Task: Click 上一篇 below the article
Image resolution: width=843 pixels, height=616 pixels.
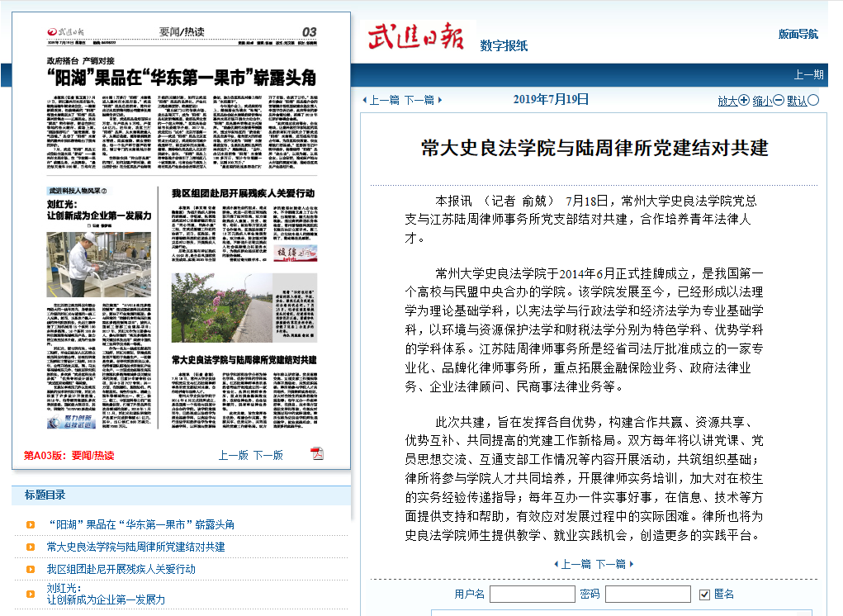Action: pyautogui.click(x=575, y=564)
